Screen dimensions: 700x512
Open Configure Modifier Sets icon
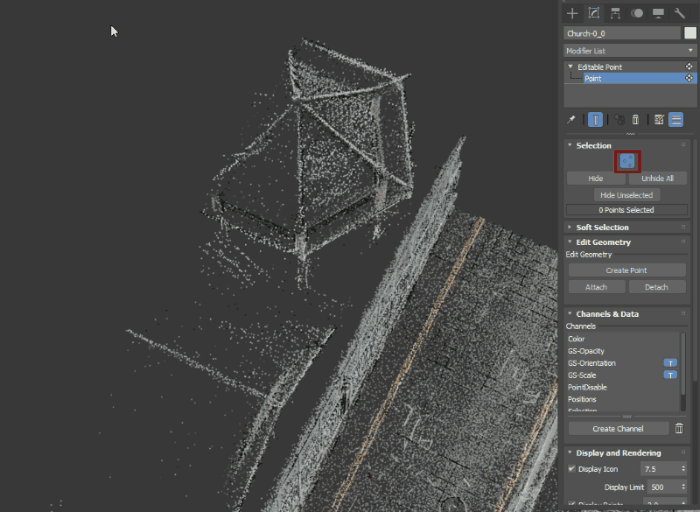click(x=659, y=120)
